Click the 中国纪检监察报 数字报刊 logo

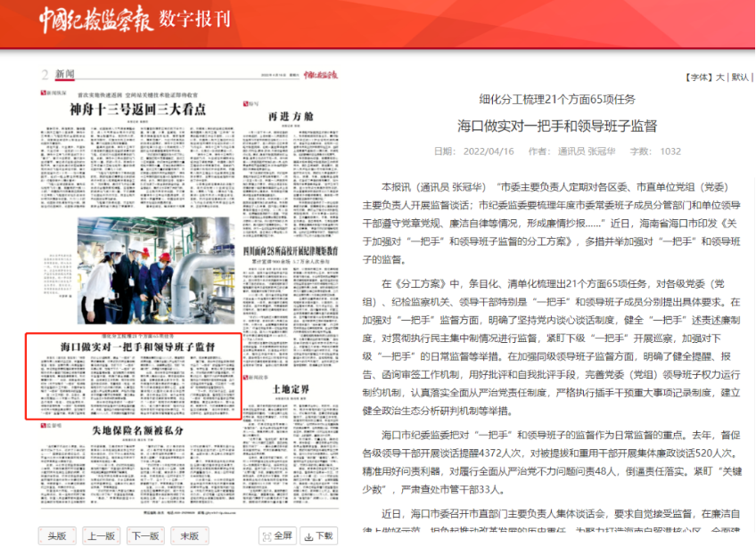point(135,20)
